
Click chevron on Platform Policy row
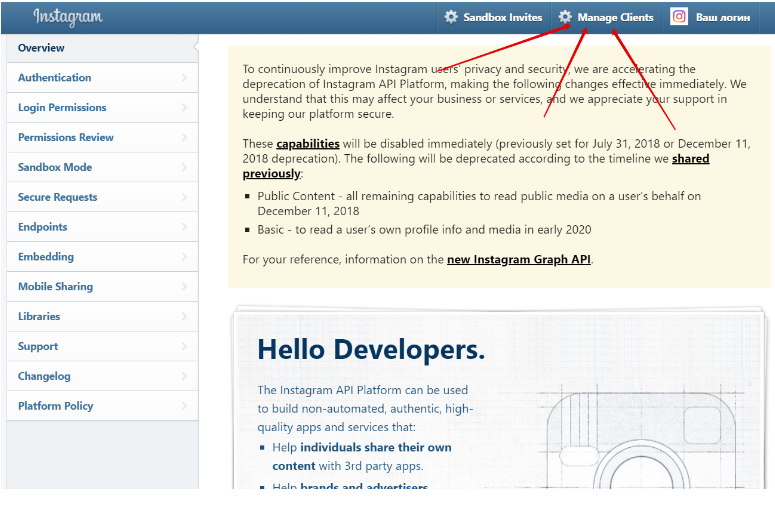click(x=184, y=406)
